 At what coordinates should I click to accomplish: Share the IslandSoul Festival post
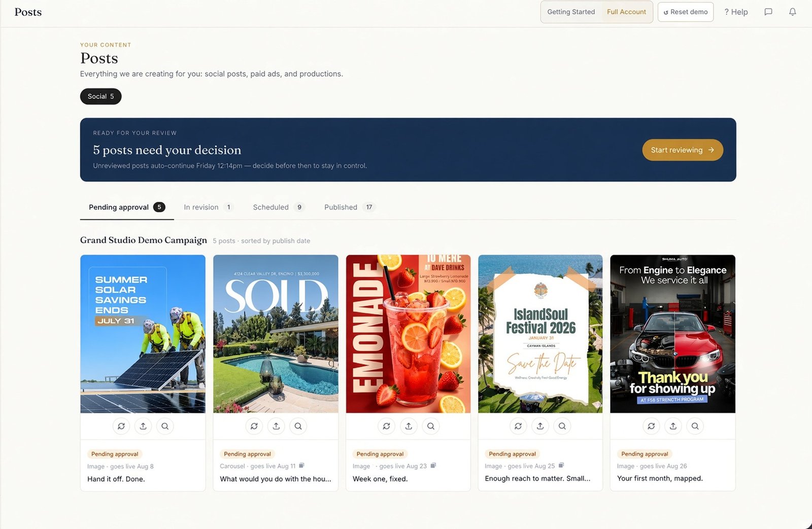(x=540, y=426)
